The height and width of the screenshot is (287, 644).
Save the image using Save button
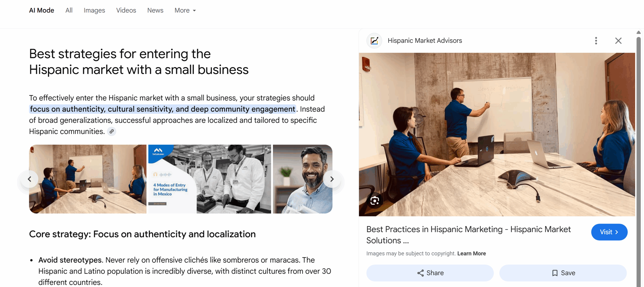click(x=563, y=273)
